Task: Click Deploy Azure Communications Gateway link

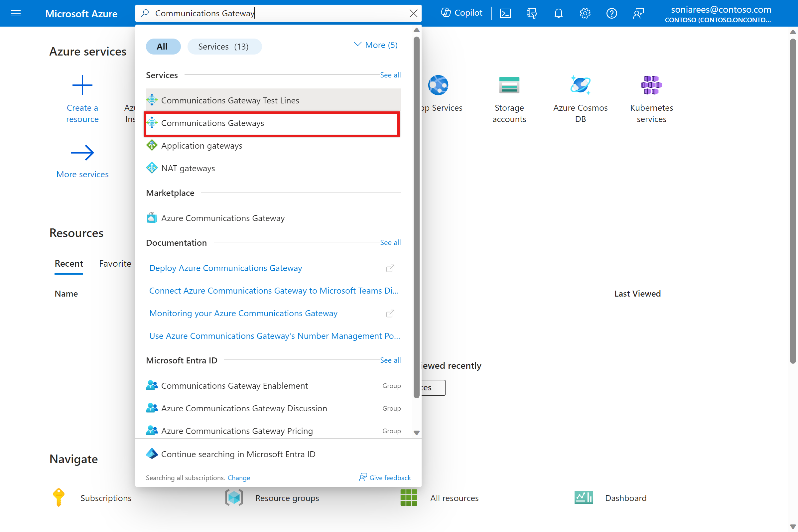Action: [x=226, y=268]
